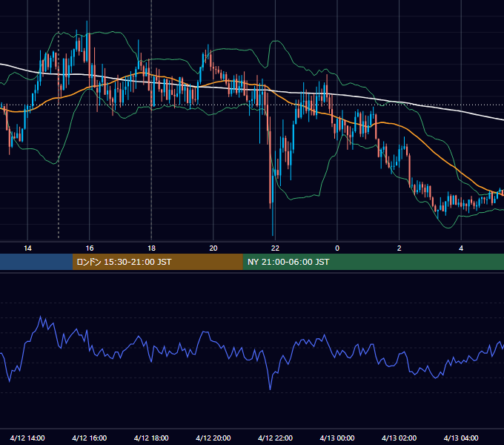Click the NY 21:00-06:00 JST session bar
The height and width of the screenshot is (445, 504).
[373, 262]
